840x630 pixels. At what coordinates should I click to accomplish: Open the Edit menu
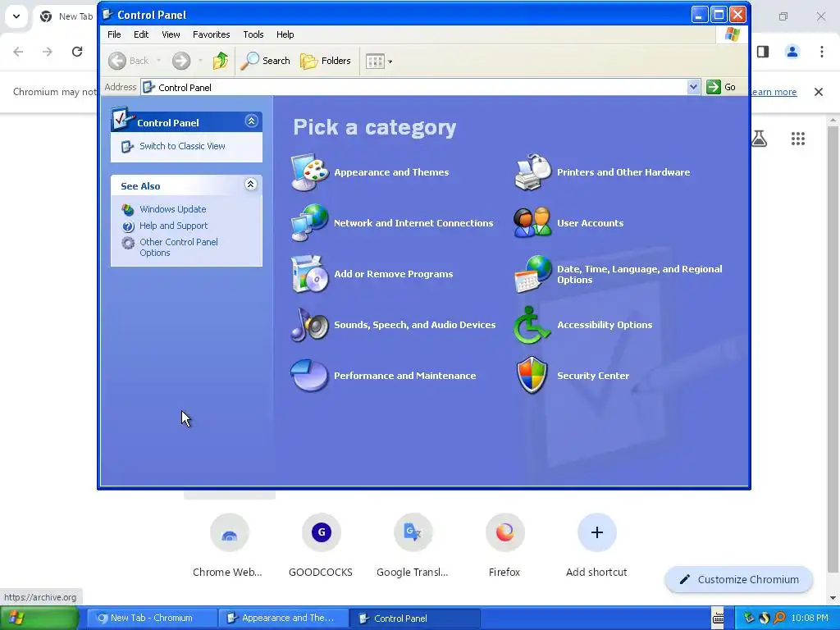coord(141,34)
